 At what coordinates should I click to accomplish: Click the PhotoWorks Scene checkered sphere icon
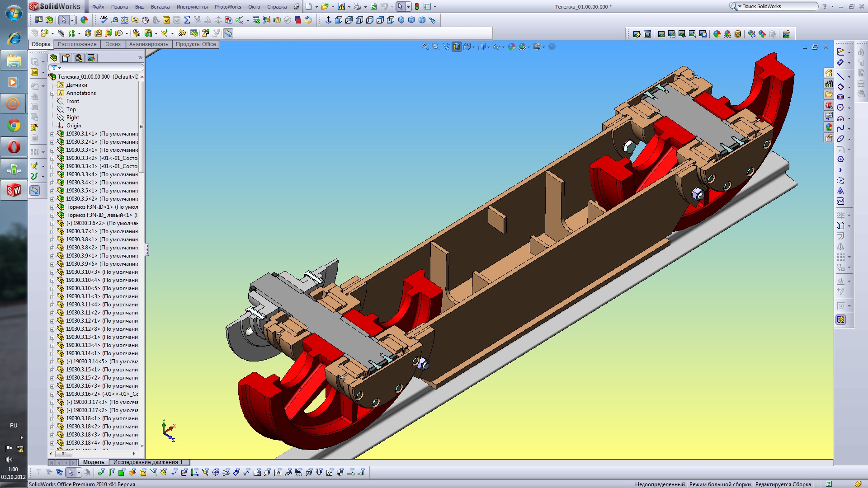727,34
